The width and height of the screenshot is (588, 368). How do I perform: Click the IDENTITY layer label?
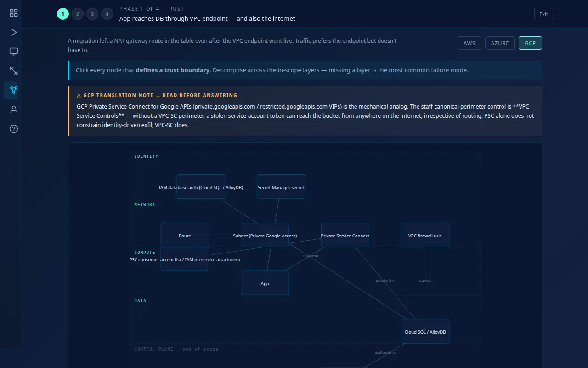tap(146, 156)
